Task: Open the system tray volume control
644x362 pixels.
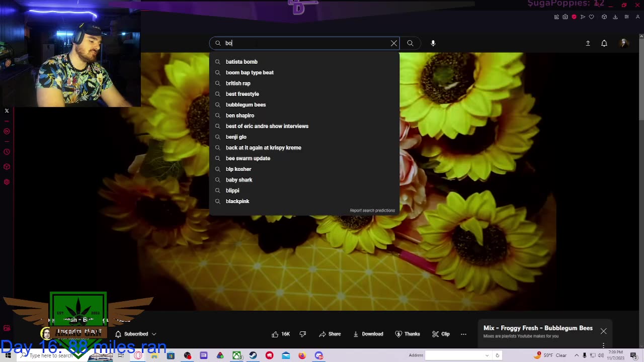Action: tap(601, 355)
